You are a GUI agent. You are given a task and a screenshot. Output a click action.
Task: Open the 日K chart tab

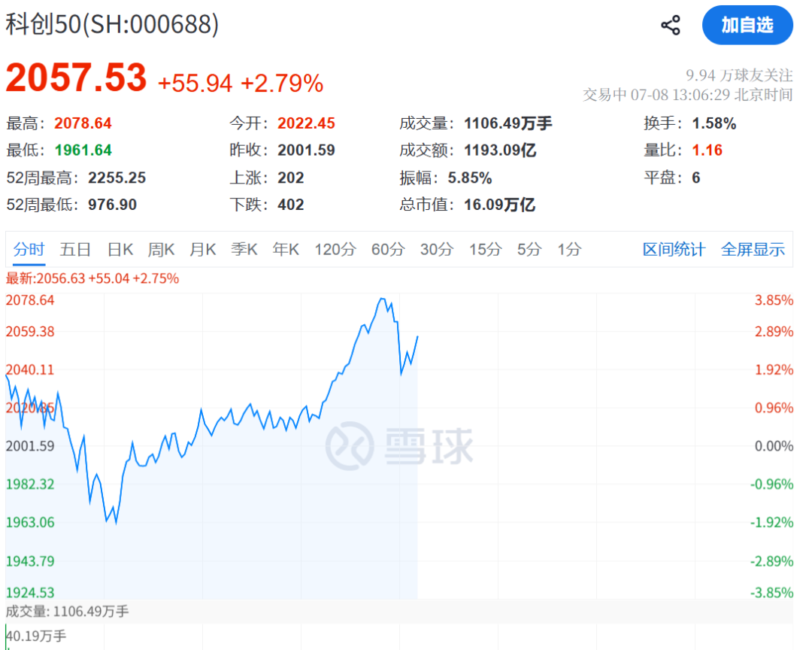120,249
